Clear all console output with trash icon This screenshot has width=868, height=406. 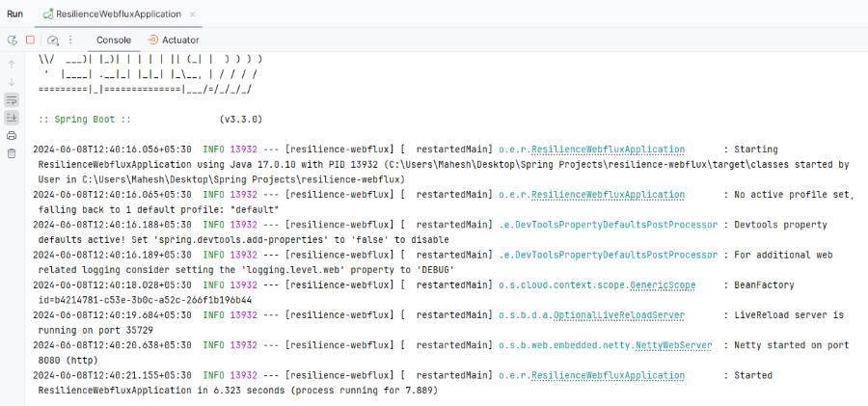click(x=12, y=152)
